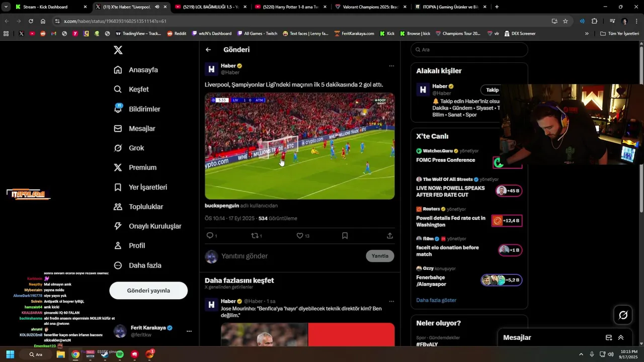Open Profil in the sidebar

click(129, 246)
